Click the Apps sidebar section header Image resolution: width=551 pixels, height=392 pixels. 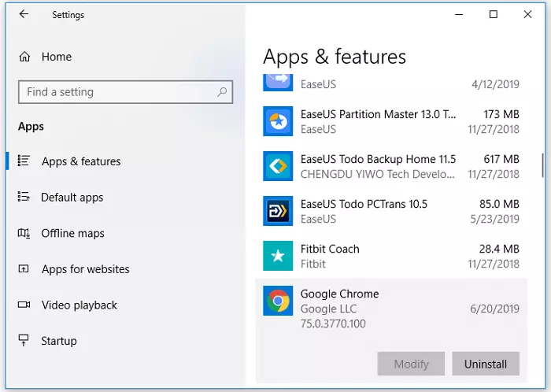pos(31,127)
